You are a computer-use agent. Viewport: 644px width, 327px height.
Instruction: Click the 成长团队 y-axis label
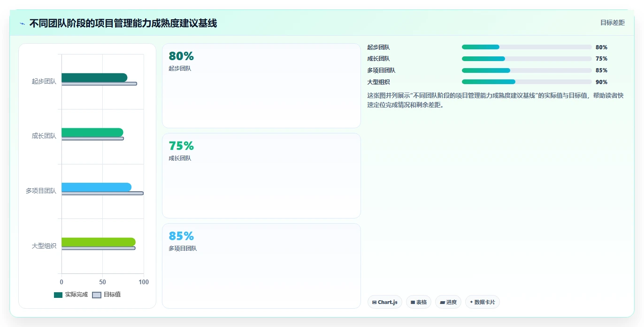(x=44, y=136)
